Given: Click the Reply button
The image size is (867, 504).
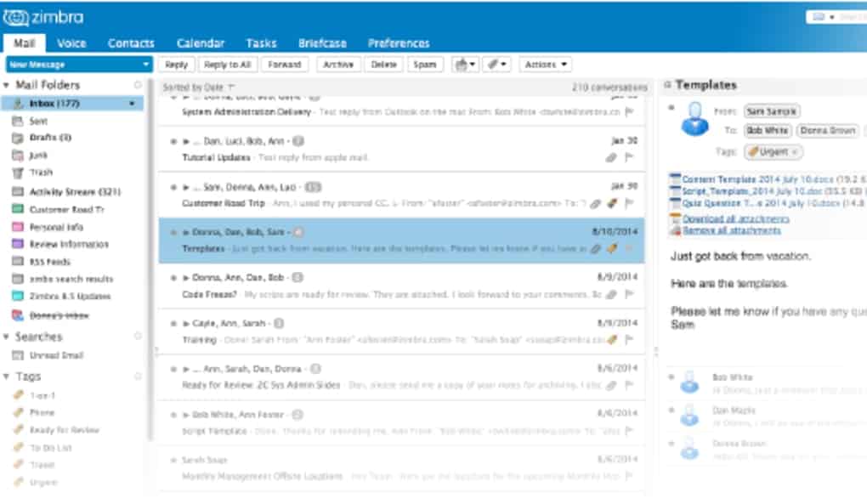Looking at the screenshot, I should click(177, 65).
